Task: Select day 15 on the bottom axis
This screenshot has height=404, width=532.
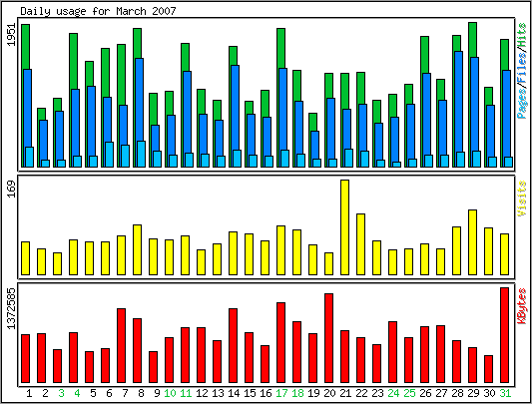Action: (x=250, y=393)
